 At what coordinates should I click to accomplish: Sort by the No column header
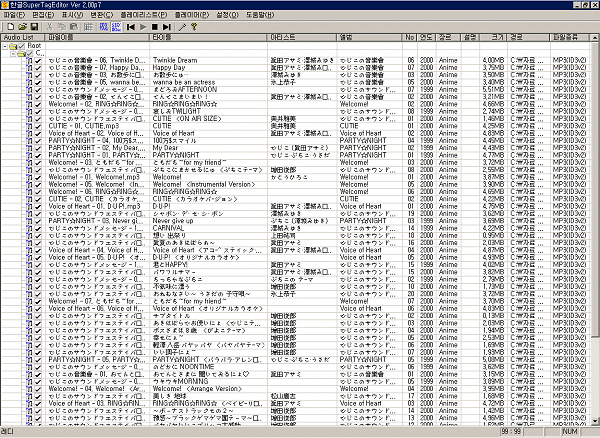410,37
